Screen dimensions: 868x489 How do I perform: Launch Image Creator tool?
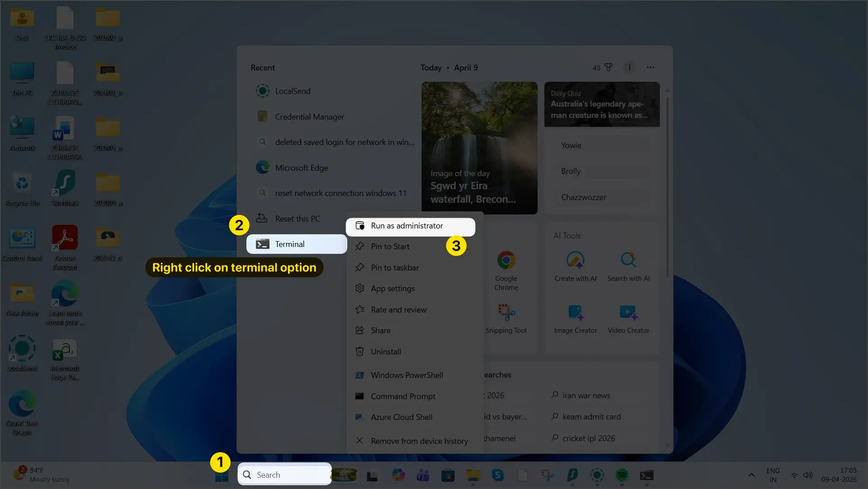pyautogui.click(x=575, y=313)
